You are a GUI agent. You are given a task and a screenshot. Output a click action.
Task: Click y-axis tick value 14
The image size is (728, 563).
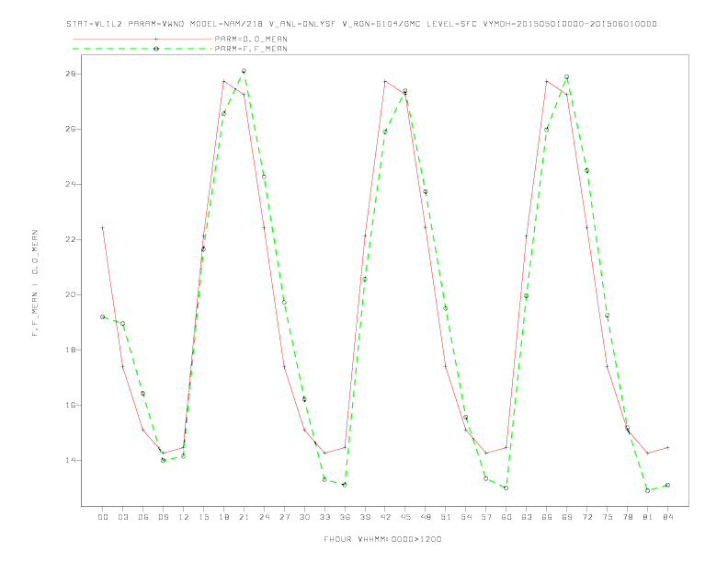point(71,460)
